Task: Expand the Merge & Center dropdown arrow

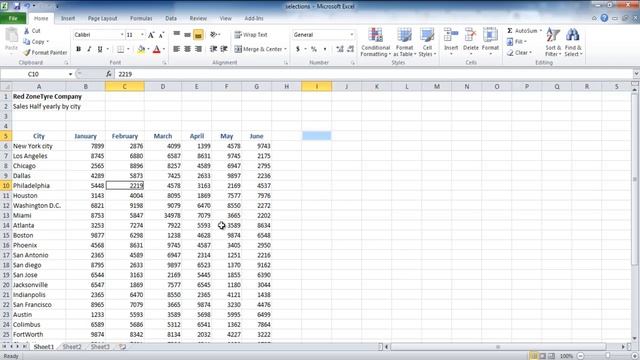Action: click(x=285, y=49)
